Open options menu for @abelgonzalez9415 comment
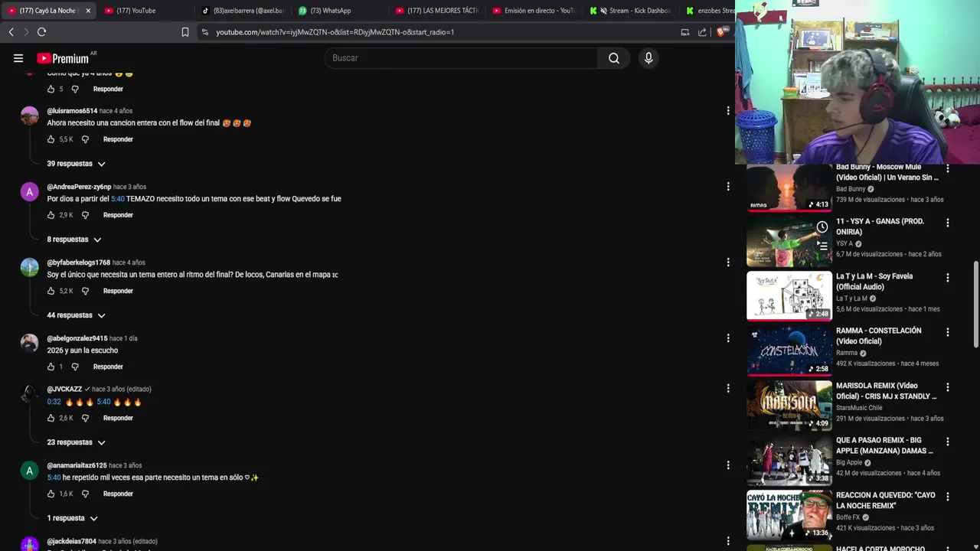Screen dimensions: 980x551 pyautogui.click(x=728, y=338)
